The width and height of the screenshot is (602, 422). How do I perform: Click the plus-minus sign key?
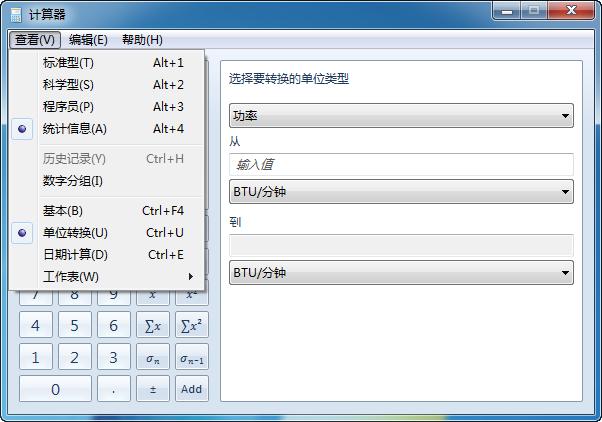point(153,389)
